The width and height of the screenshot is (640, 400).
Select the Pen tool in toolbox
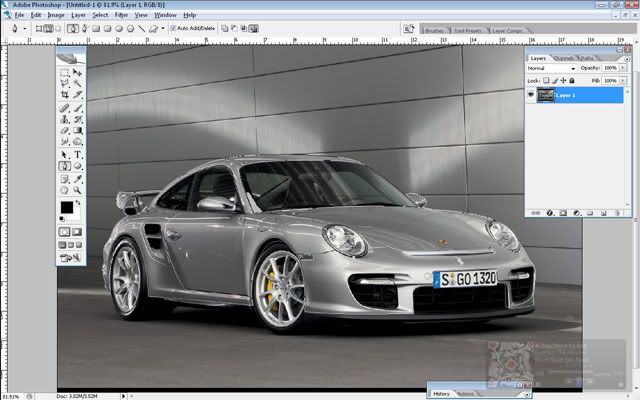[x=64, y=166]
